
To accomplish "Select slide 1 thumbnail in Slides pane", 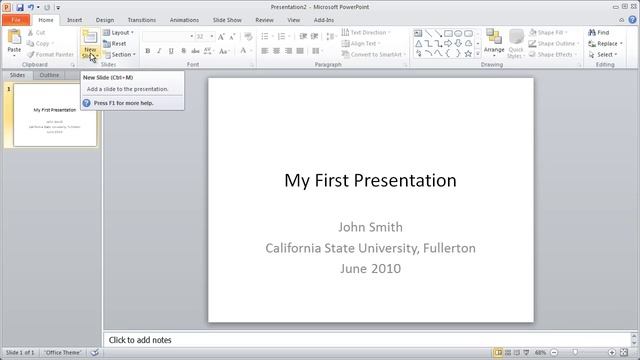I will point(55,115).
